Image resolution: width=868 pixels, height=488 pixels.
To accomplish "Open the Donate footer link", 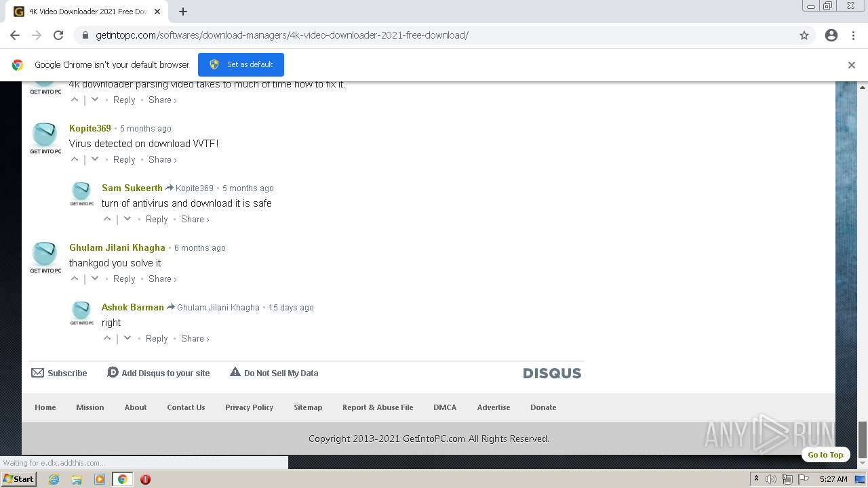I will click(x=543, y=407).
